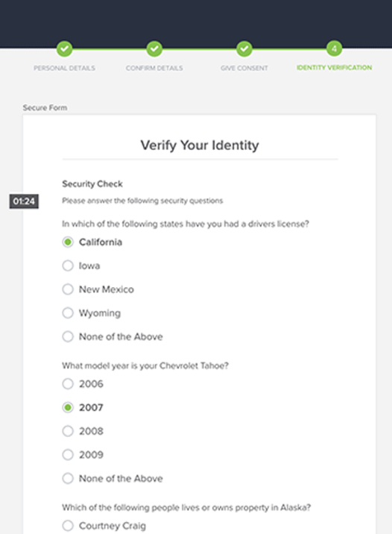Screen dimensions: 392x534
Task: Select the 2007 model year option
Action: point(68,407)
